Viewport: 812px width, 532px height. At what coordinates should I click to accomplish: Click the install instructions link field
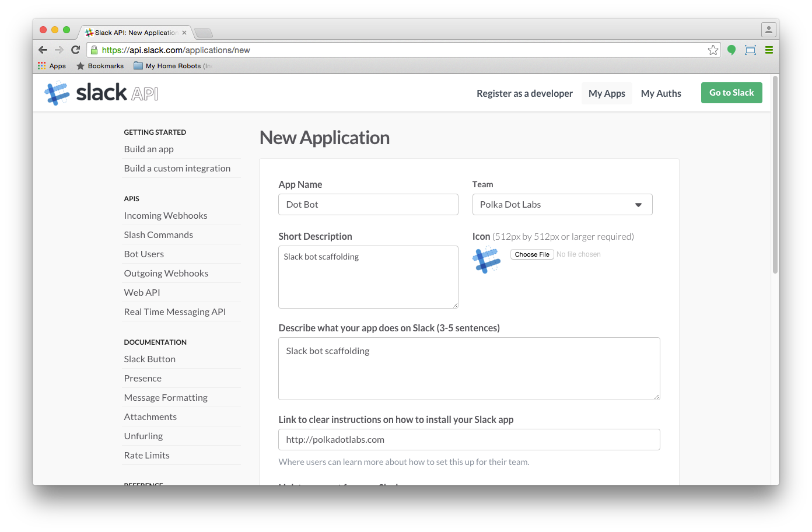click(470, 440)
